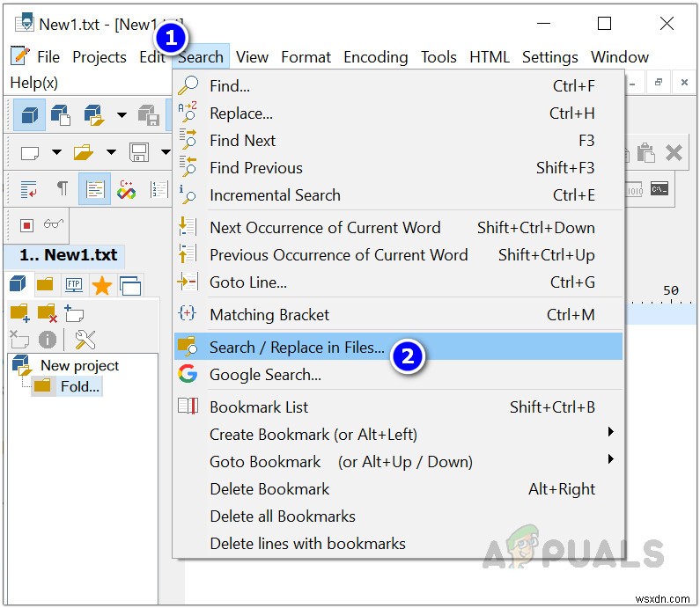Open the Projects menu

point(99,57)
